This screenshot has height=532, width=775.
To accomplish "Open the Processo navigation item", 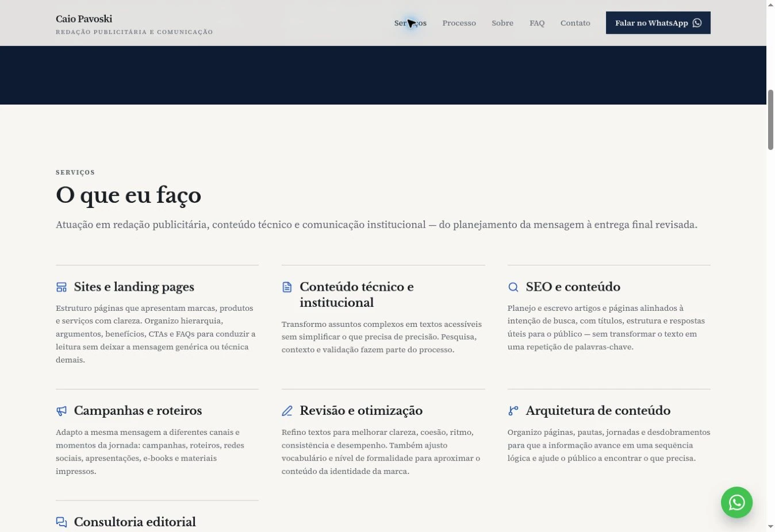I will pyautogui.click(x=459, y=23).
